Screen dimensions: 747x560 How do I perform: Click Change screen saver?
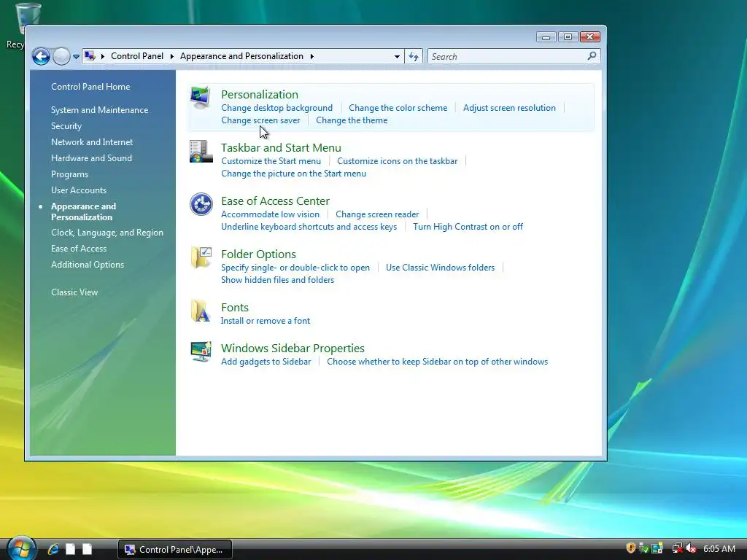tap(260, 120)
